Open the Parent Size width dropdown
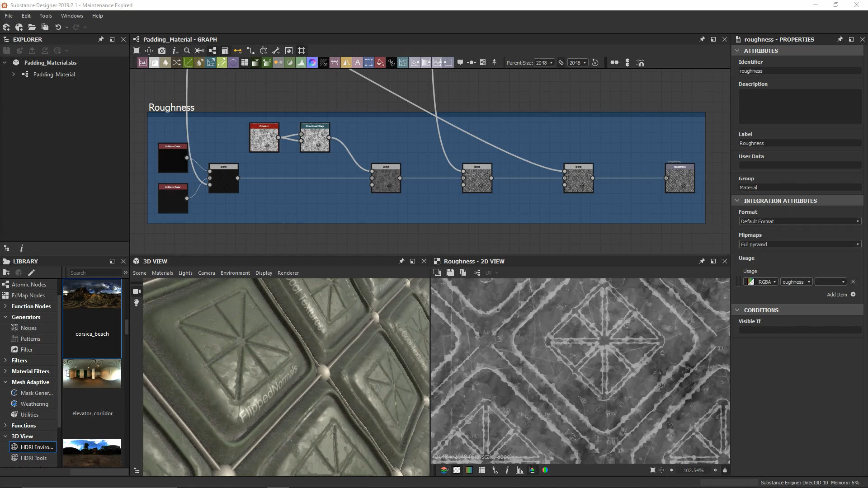Screen dimensions: 868x488 (x=544, y=63)
